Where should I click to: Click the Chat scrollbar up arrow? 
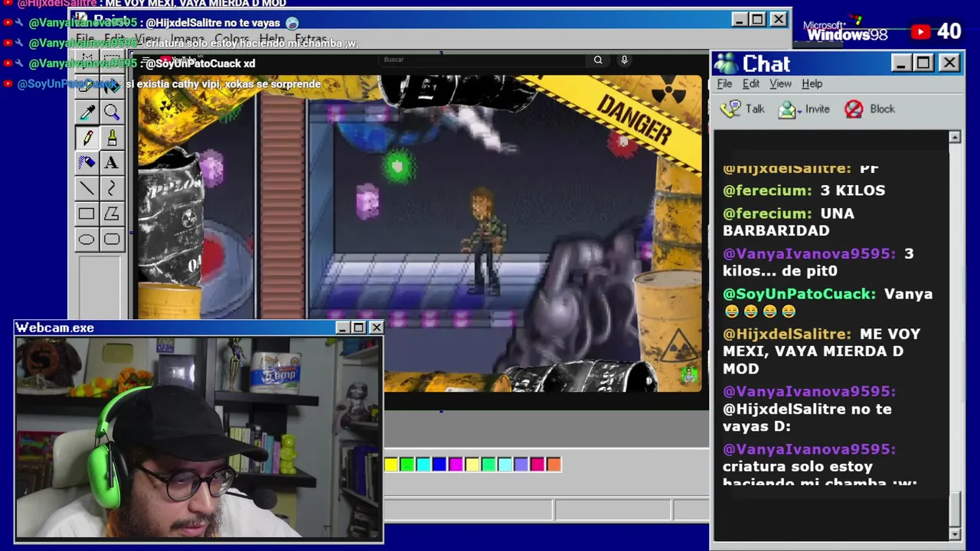(x=955, y=137)
